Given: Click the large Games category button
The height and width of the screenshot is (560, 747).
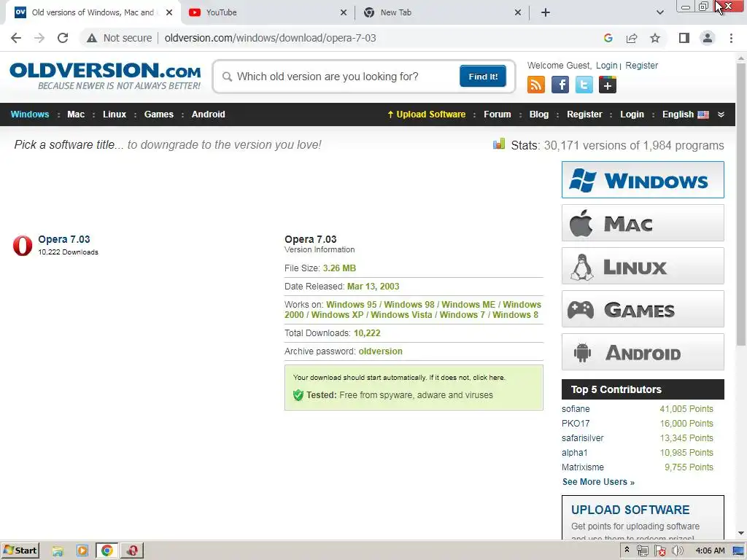Looking at the screenshot, I should [643, 309].
